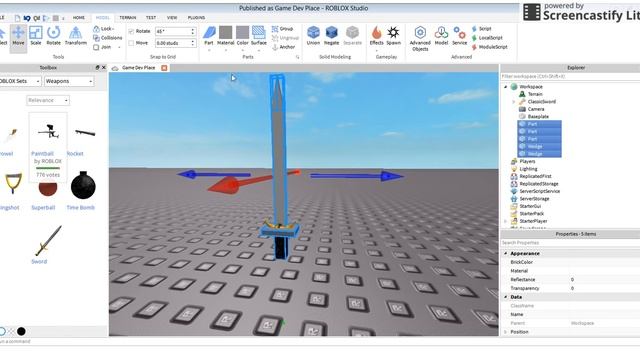Expand the ClassicSword node
640x360 pixels.
[513, 102]
